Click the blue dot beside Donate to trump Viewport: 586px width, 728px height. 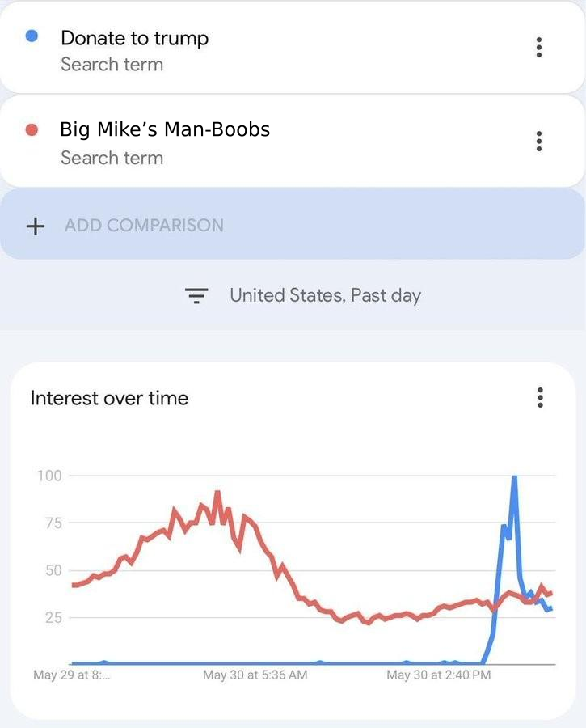point(32,36)
